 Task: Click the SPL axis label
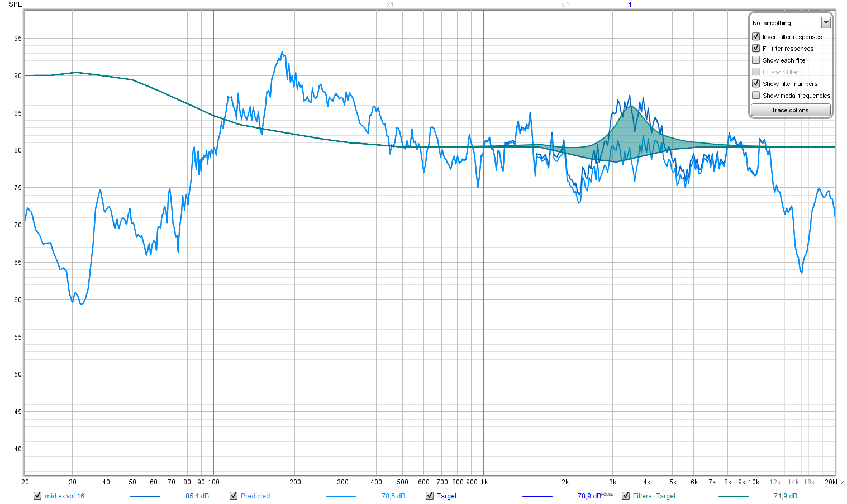[x=16, y=4]
